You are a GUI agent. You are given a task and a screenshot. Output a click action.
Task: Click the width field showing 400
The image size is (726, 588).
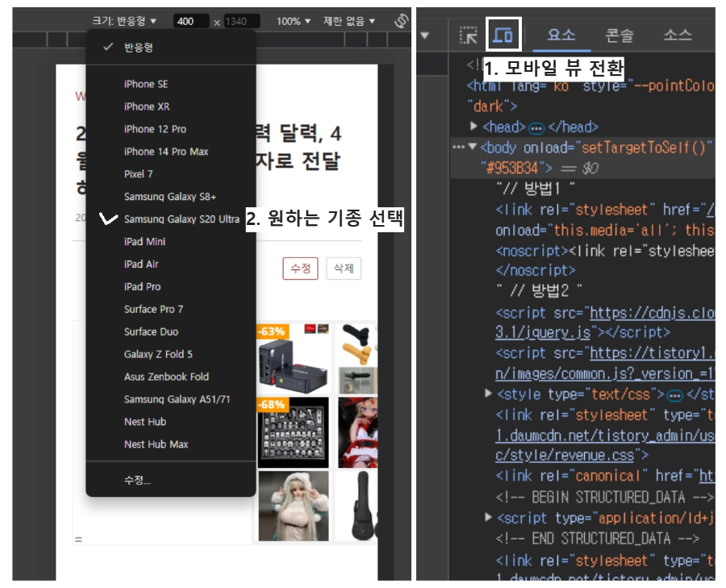[x=190, y=21]
